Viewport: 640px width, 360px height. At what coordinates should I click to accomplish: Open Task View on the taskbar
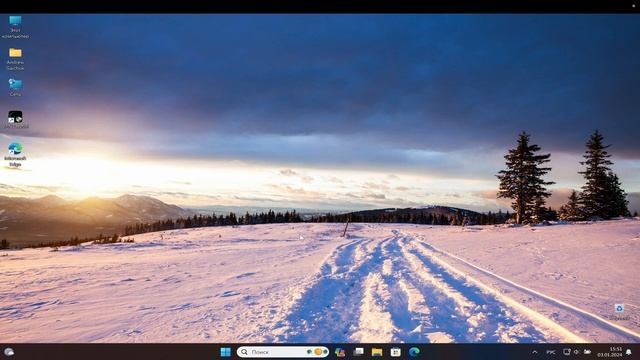click(x=358, y=352)
